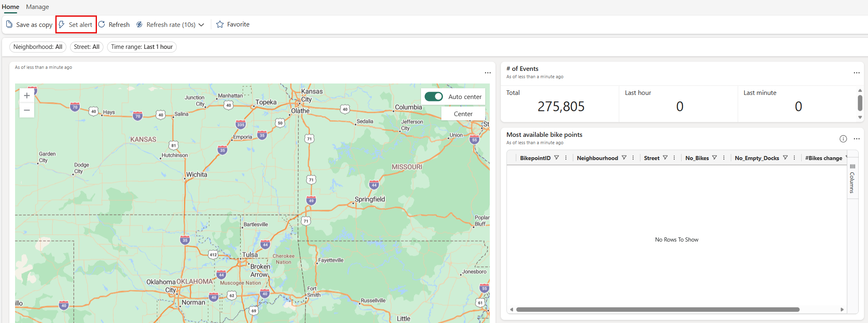Click the Last minute value

tap(798, 106)
